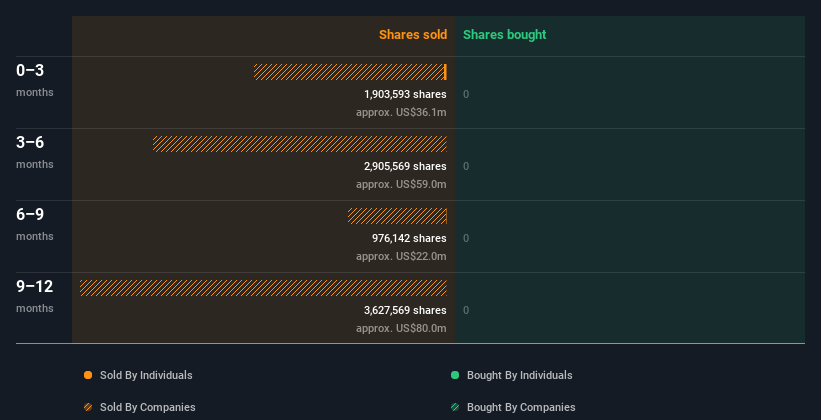The width and height of the screenshot is (821, 420).
Task: Click the Shares bought column header
Action: point(504,35)
